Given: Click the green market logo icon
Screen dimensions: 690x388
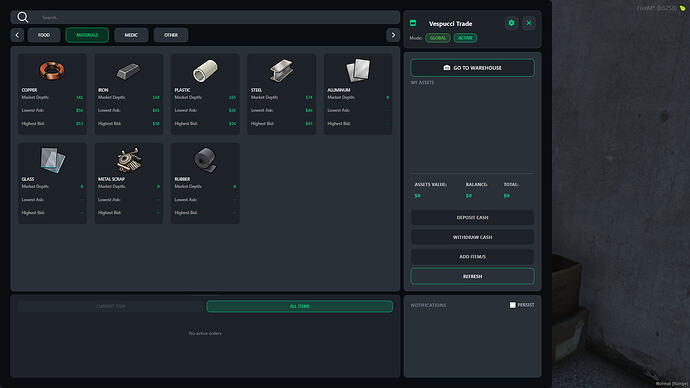Looking at the screenshot, I should pos(413,23).
